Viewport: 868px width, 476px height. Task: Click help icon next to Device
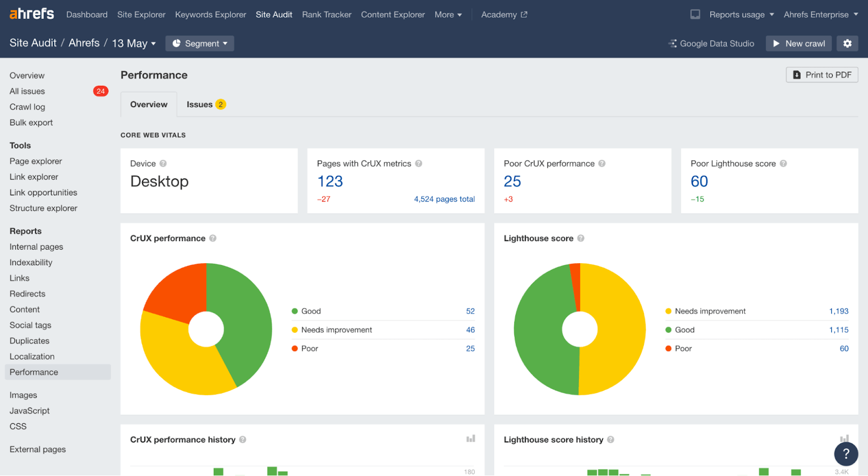(163, 163)
